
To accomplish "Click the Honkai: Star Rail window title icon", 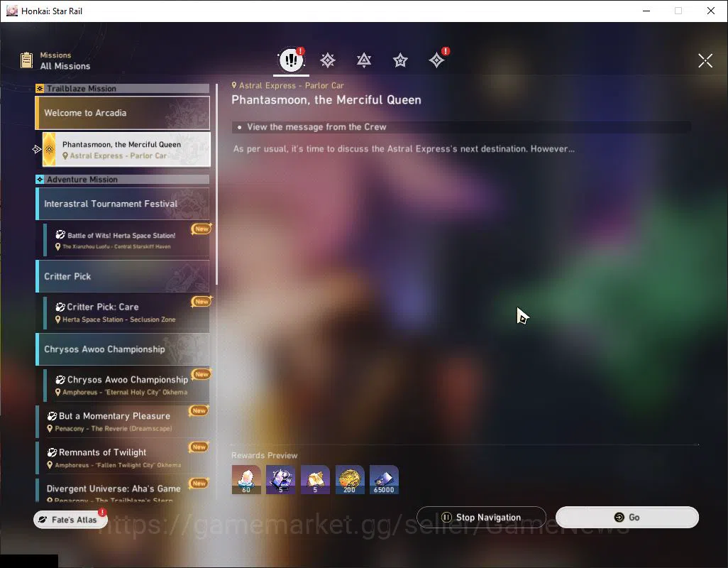I will [x=11, y=11].
